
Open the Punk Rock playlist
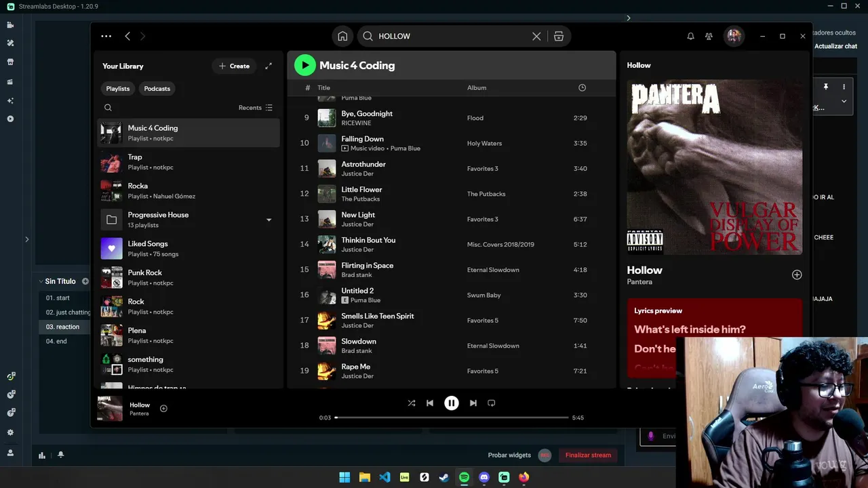(189, 277)
